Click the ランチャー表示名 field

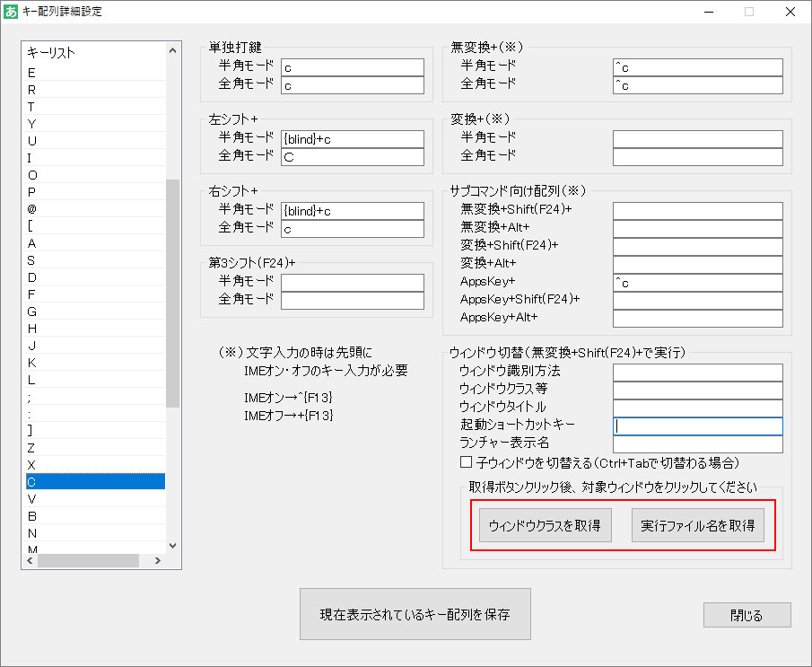tap(697, 443)
